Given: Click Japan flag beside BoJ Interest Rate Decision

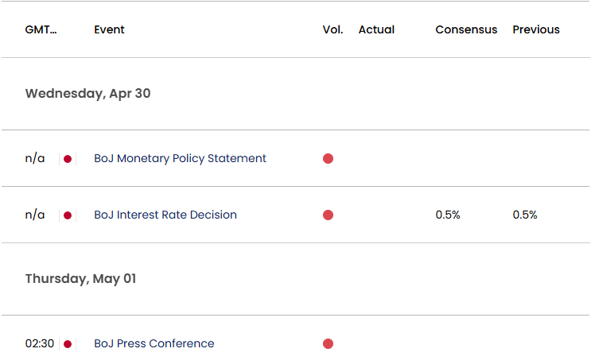Looking at the screenshot, I should (x=68, y=215).
